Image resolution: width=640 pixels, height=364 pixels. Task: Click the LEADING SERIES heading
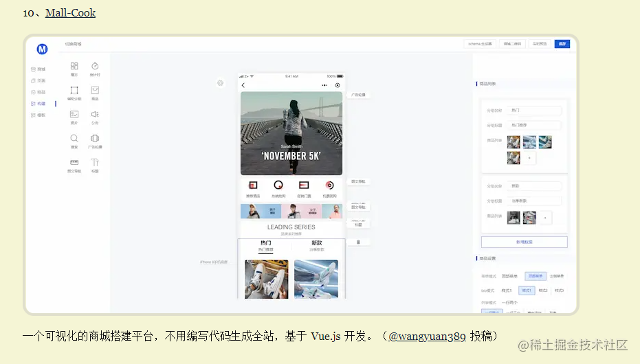291,227
